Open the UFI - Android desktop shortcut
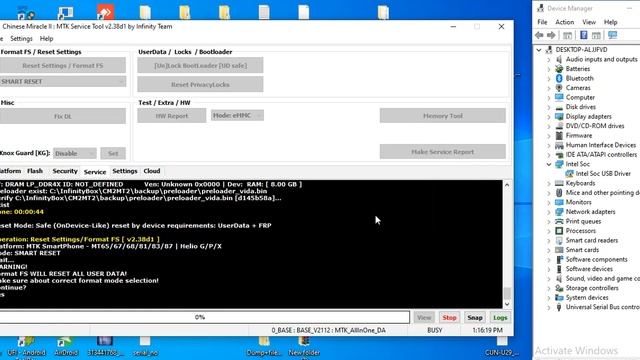Viewport: 640px width, 360px height. coord(26,346)
